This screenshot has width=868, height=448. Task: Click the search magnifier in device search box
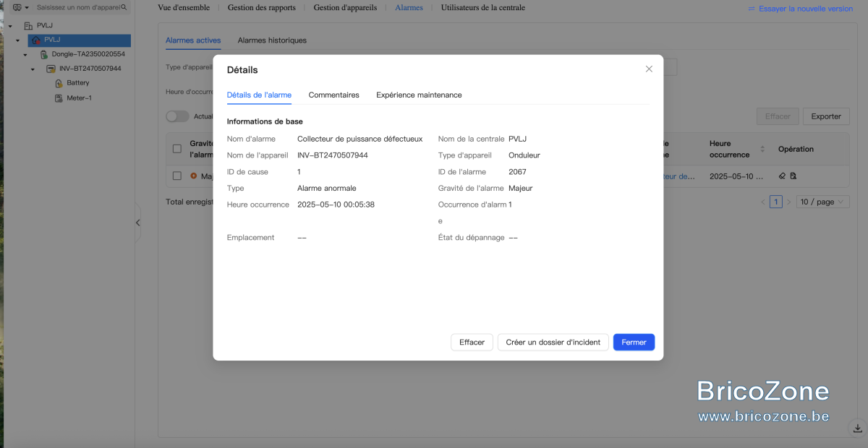pyautogui.click(x=124, y=7)
